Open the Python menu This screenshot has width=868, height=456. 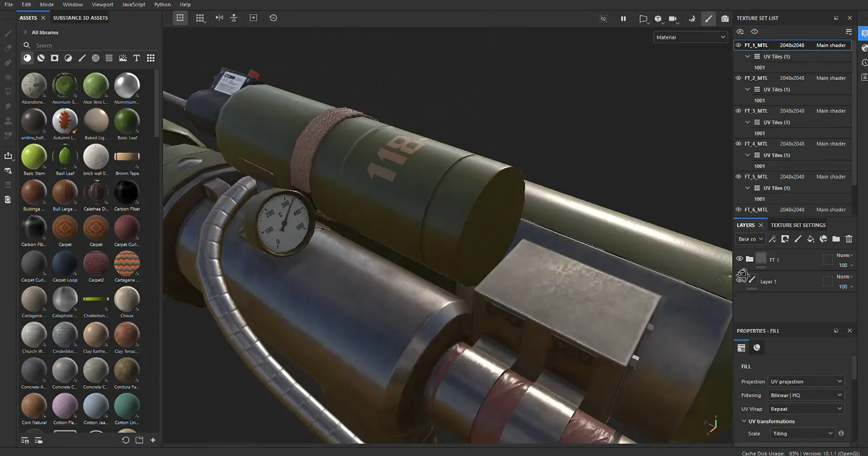(x=162, y=5)
